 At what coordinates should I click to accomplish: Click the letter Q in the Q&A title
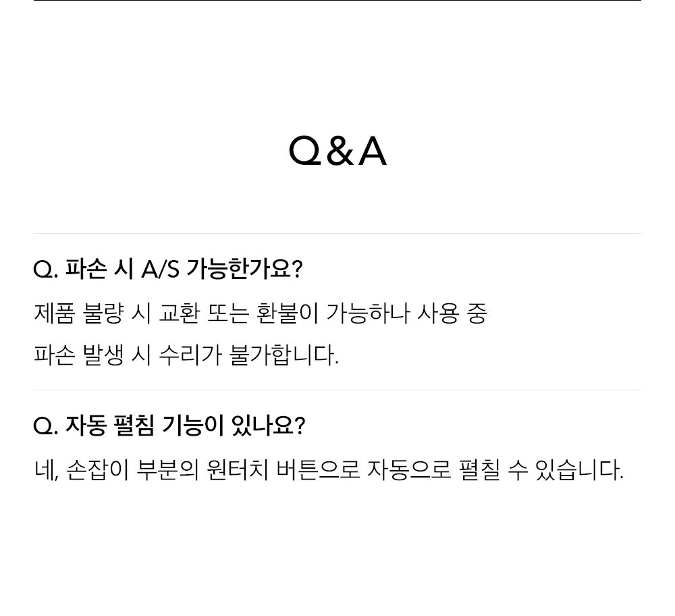(305, 151)
